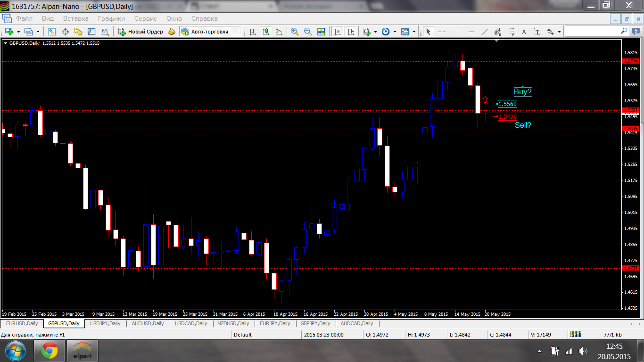Viewport: 644px width, 362px height.
Task: Switch chart to line chart mode
Action: tap(279, 32)
